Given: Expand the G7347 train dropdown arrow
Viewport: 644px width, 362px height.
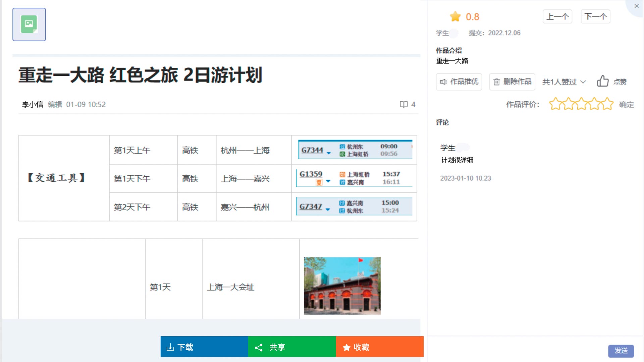Looking at the screenshot, I should 328,210.
